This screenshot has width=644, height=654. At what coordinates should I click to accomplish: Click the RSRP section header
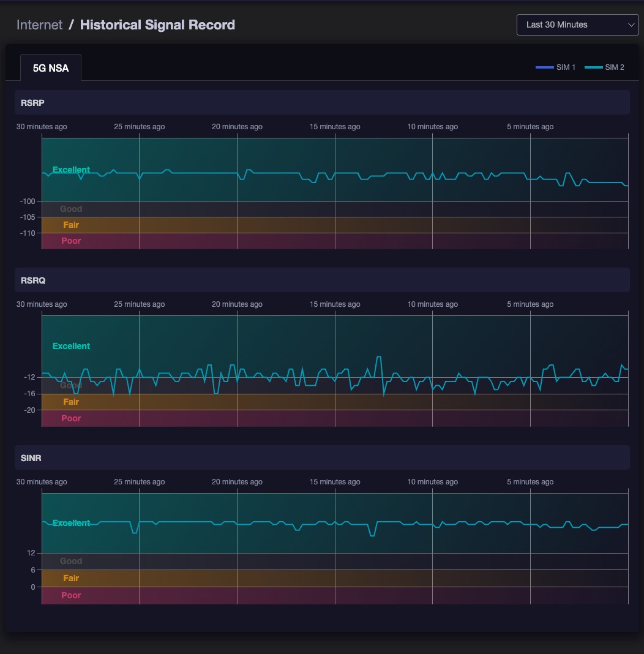(x=322, y=103)
